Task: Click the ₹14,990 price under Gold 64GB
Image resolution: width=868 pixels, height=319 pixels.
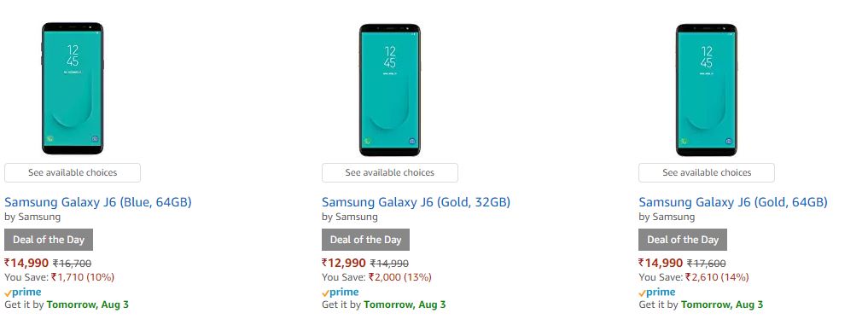Action: tap(661, 264)
